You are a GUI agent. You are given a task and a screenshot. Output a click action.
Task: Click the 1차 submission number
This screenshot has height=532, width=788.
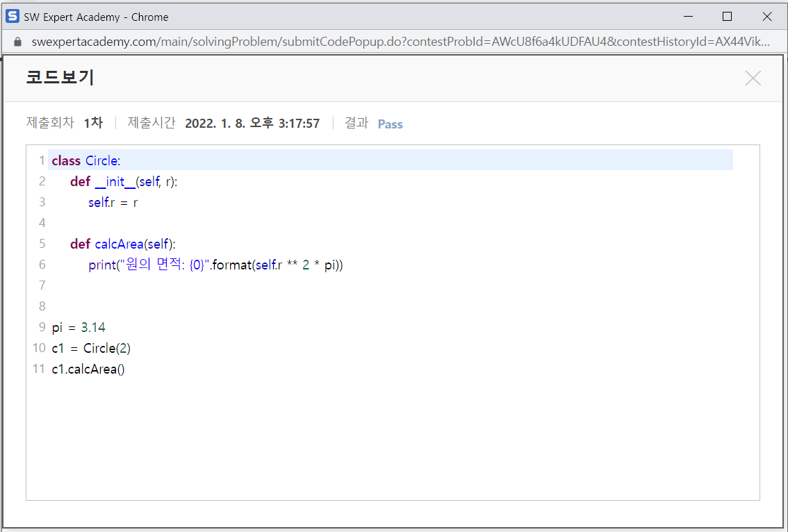94,123
